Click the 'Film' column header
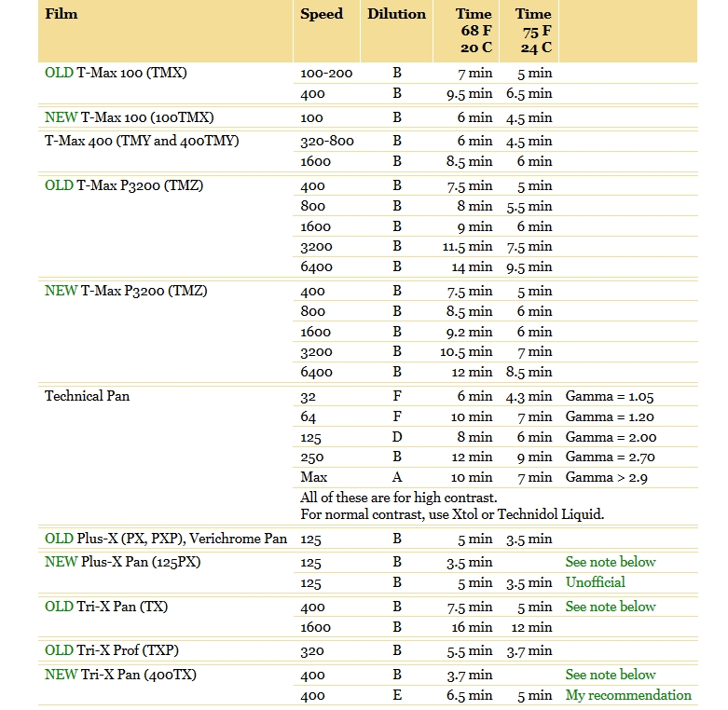 (62, 14)
